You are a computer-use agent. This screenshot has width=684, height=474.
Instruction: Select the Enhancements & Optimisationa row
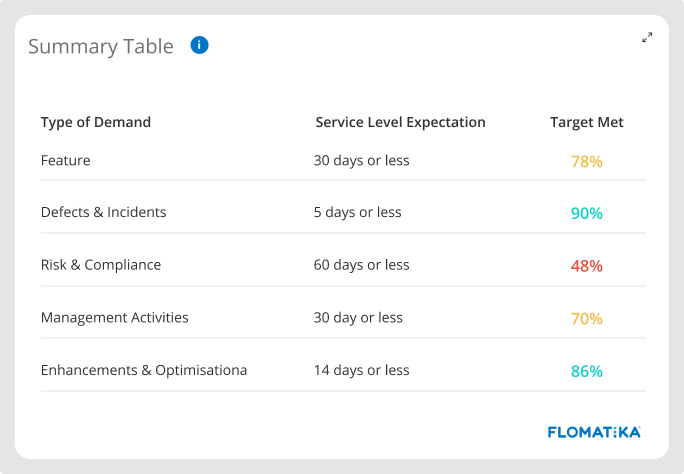343,371
